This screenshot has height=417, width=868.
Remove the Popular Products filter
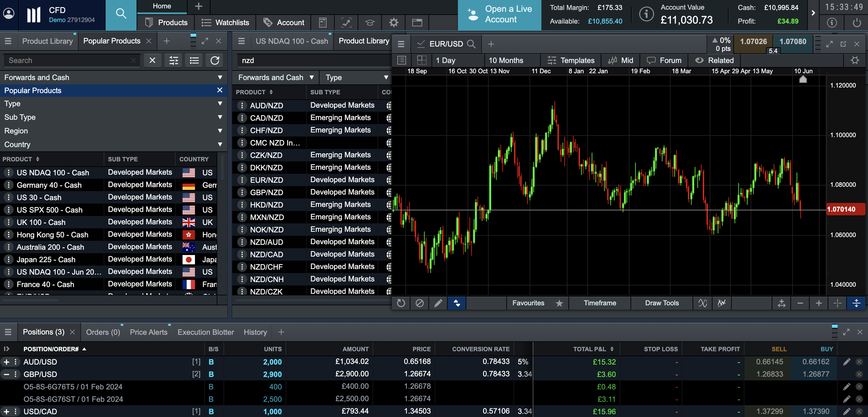point(219,90)
